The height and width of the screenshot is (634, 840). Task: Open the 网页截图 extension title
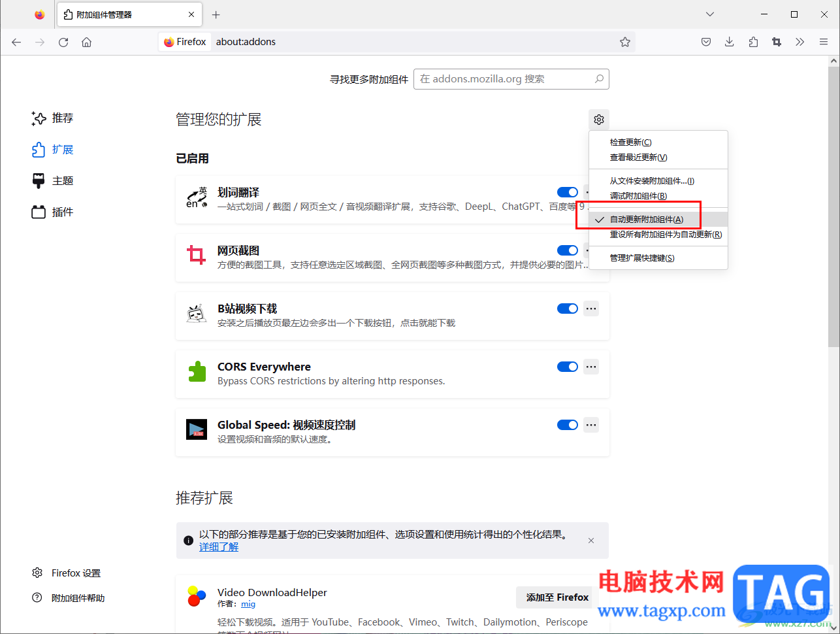[238, 250]
